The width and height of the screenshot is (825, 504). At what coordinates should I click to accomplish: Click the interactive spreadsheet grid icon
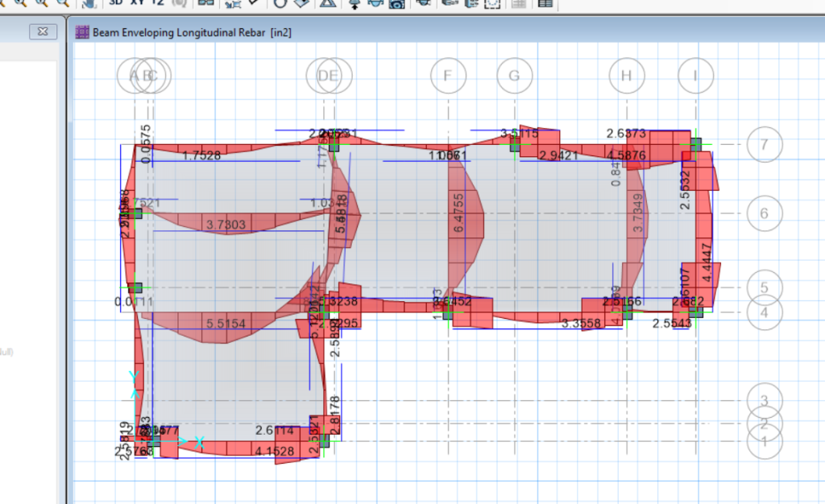click(x=520, y=3)
